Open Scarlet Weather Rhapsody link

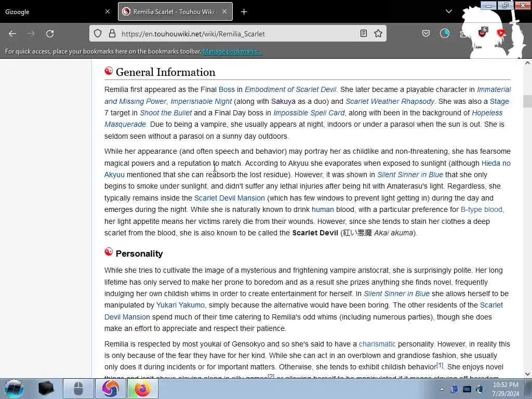click(390, 101)
